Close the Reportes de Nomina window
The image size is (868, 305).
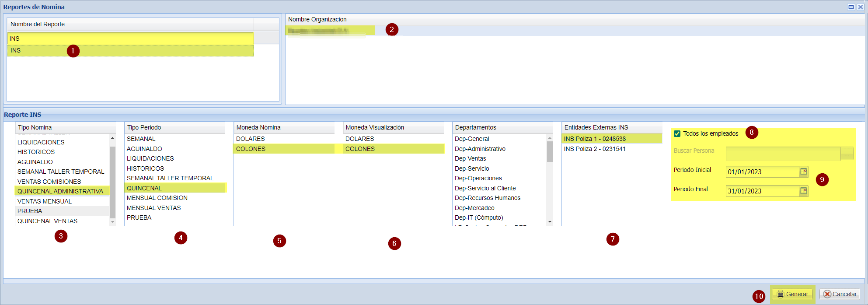coord(860,7)
